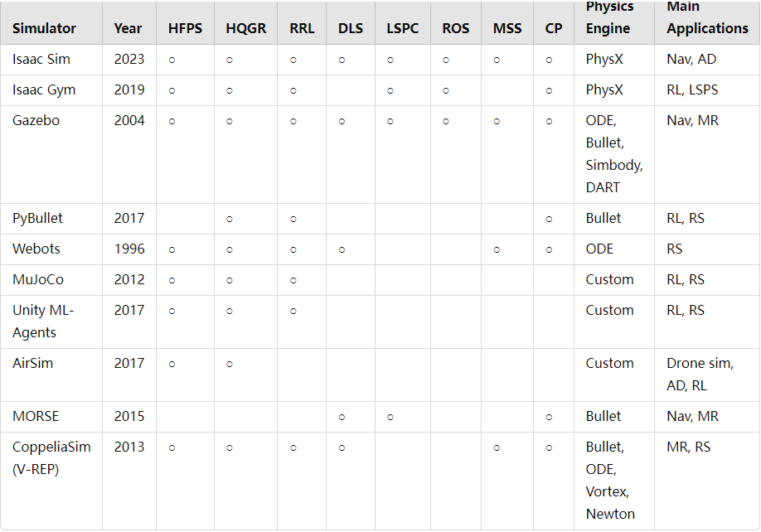Click the Gazebo physics engine cell
761x532 pixels.
[x=614, y=154]
